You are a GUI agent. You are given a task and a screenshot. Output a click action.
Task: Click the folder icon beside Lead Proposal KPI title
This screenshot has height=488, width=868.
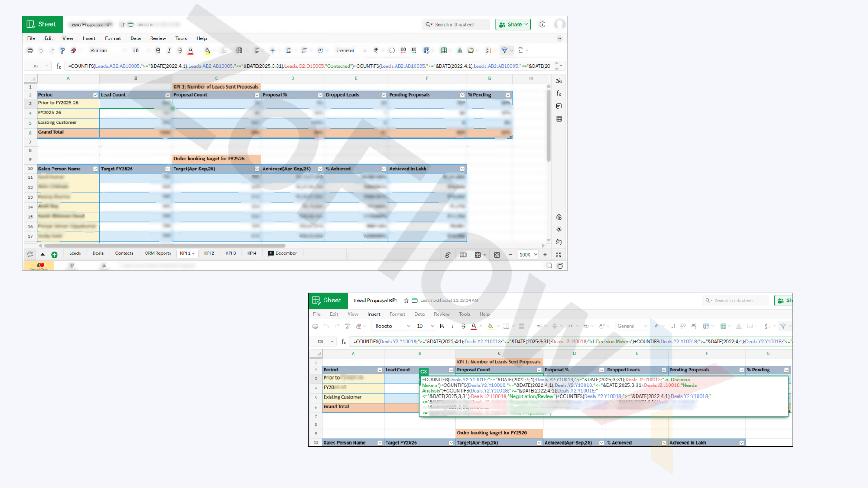point(415,300)
